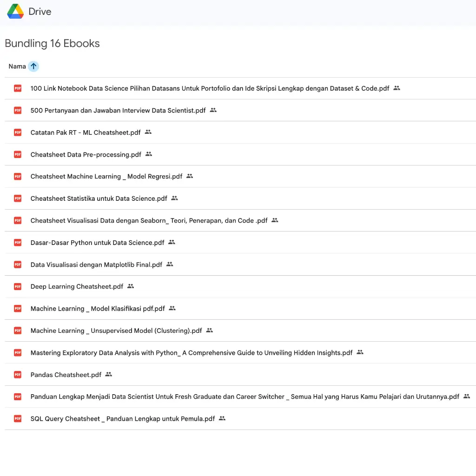
Task: Toggle the Nama sort direction arrow
Action: (x=33, y=66)
